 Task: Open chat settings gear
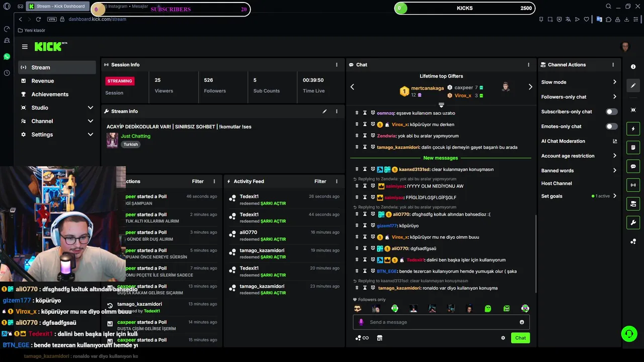click(x=503, y=338)
